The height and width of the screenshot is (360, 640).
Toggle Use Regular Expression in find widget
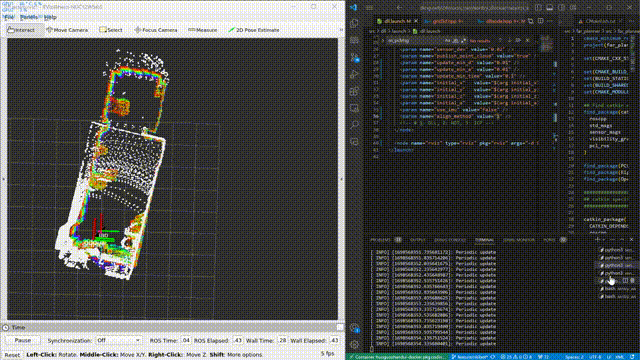(x=464, y=40)
